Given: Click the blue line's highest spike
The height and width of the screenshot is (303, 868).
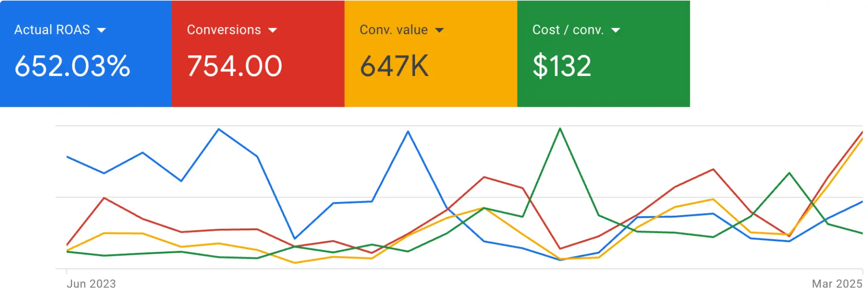Looking at the screenshot, I should click(219, 129).
